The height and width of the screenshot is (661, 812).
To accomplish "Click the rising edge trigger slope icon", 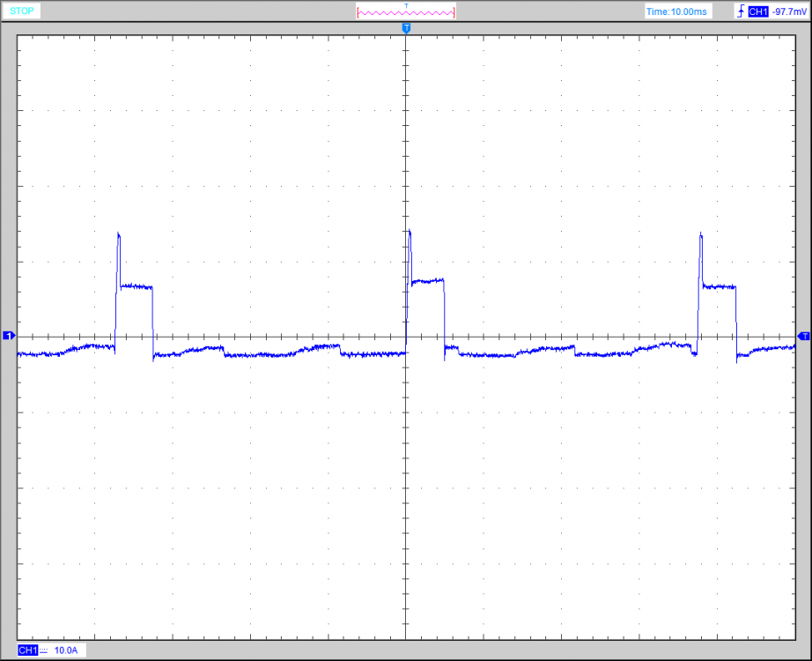I will [x=740, y=11].
